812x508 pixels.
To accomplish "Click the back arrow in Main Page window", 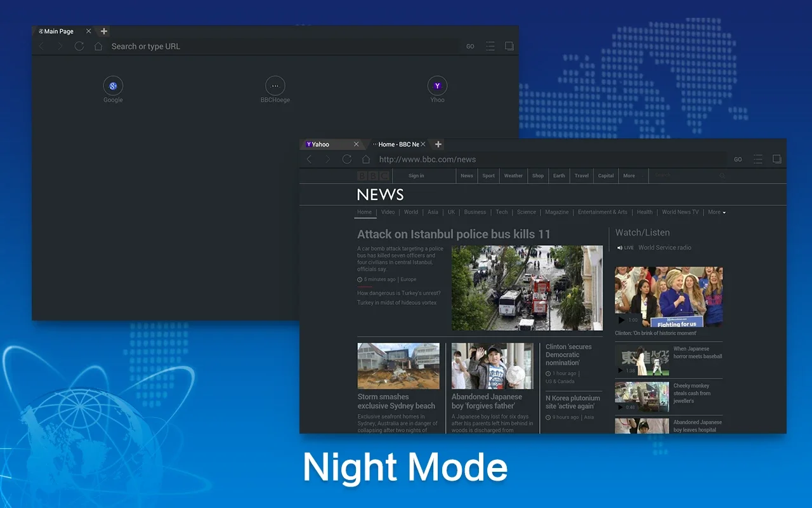I will pos(42,46).
